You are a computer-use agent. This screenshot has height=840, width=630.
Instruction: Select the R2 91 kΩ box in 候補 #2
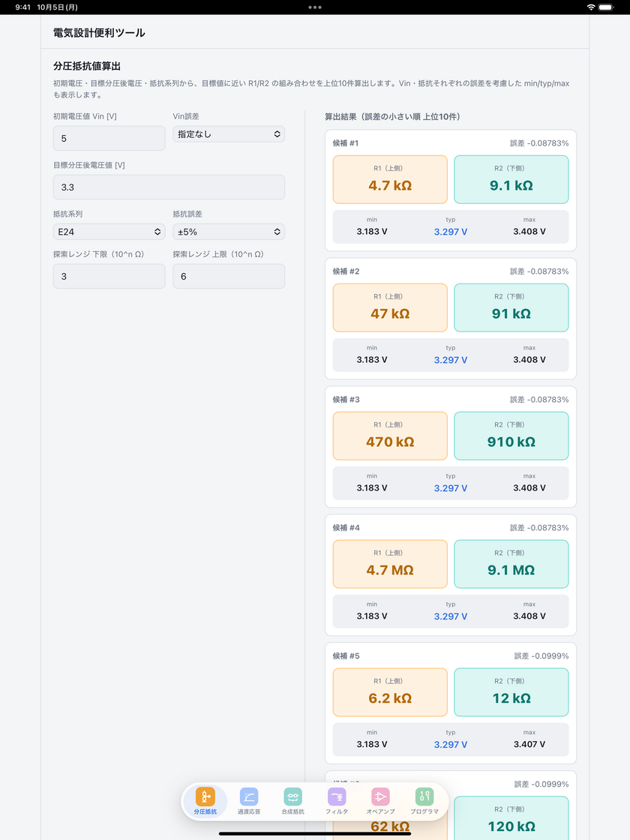[511, 307]
